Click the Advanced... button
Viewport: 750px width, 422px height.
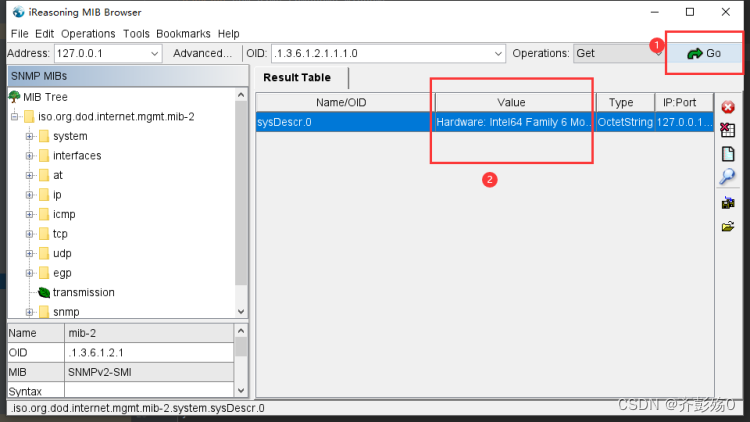(x=202, y=53)
